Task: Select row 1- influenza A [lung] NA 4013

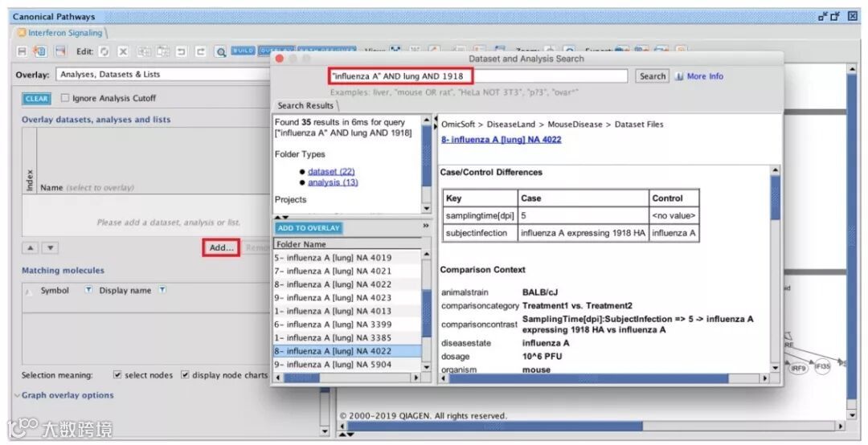Action: click(x=348, y=311)
